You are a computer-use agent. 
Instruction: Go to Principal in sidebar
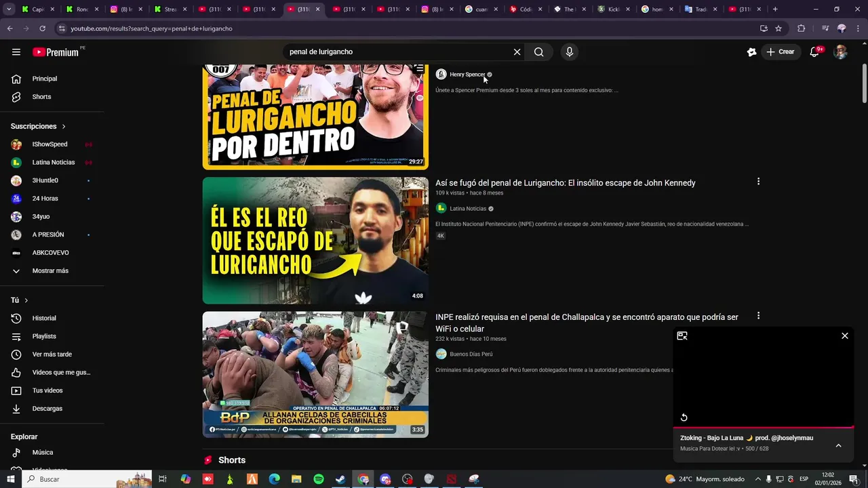coord(53,79)
